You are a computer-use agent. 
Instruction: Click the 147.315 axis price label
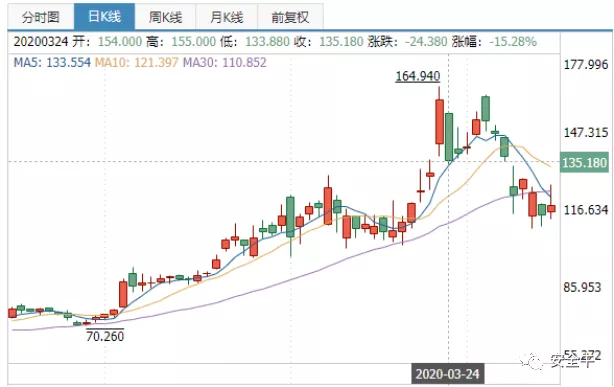[x=586, y=132]
